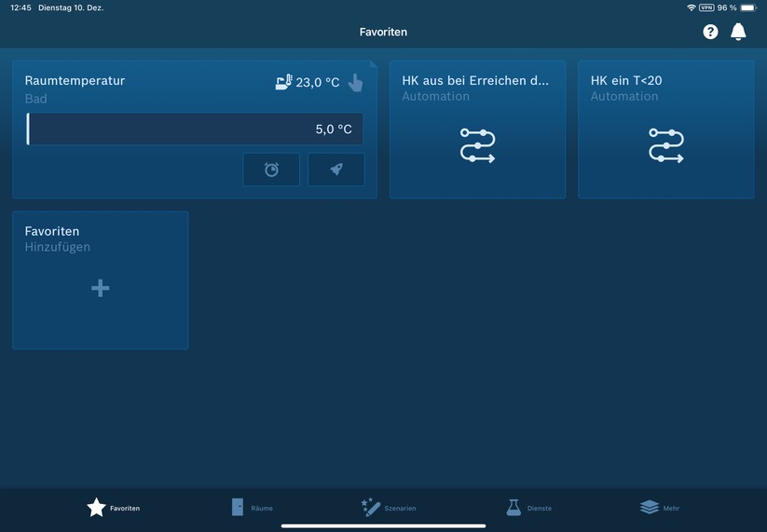Click the "HK aus bei Erreichen d..." title
Image resolution: width=767 pixels, height=532 pixels.
[475, 81]
